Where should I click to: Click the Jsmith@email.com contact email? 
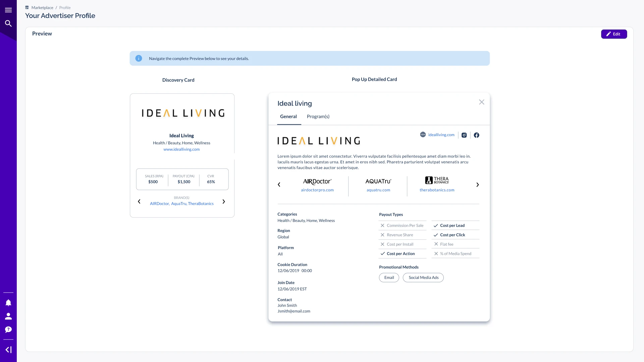(x=294, y=311)
